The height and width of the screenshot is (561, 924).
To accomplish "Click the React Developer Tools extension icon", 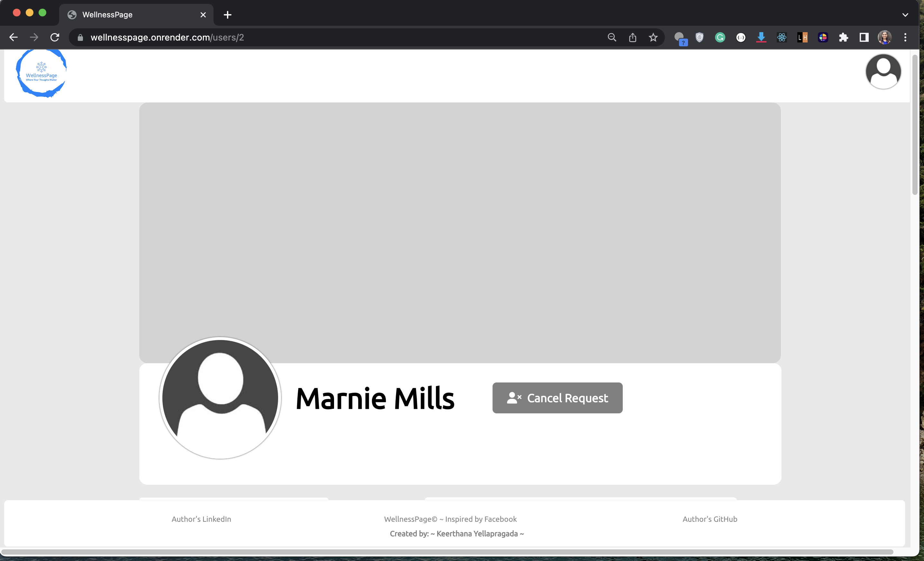I will click(782, 38).
